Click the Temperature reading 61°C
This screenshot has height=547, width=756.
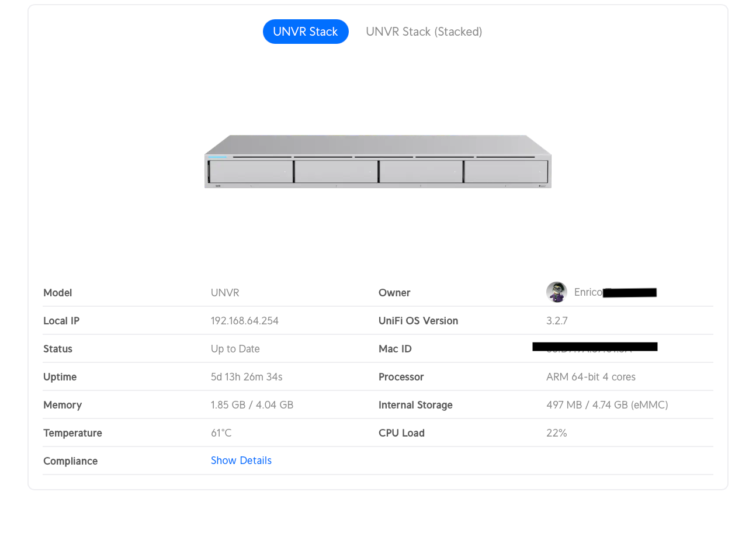pos(221,433)
